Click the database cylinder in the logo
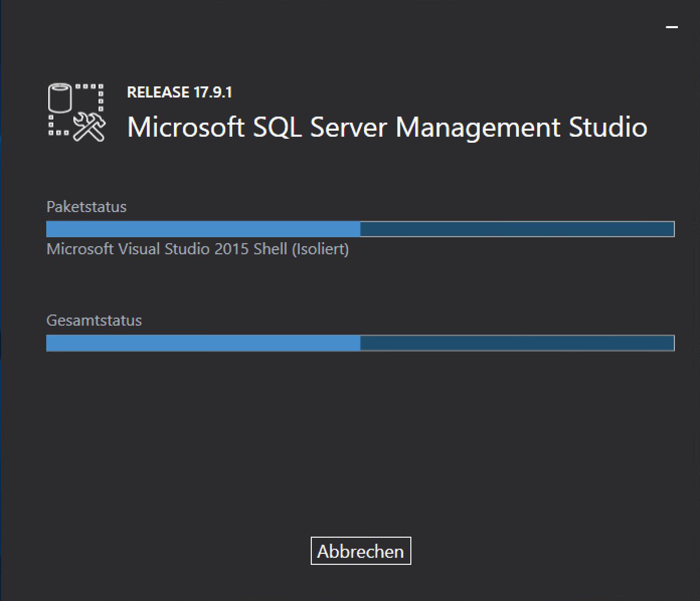700x601 pixels. click(61, 98)
